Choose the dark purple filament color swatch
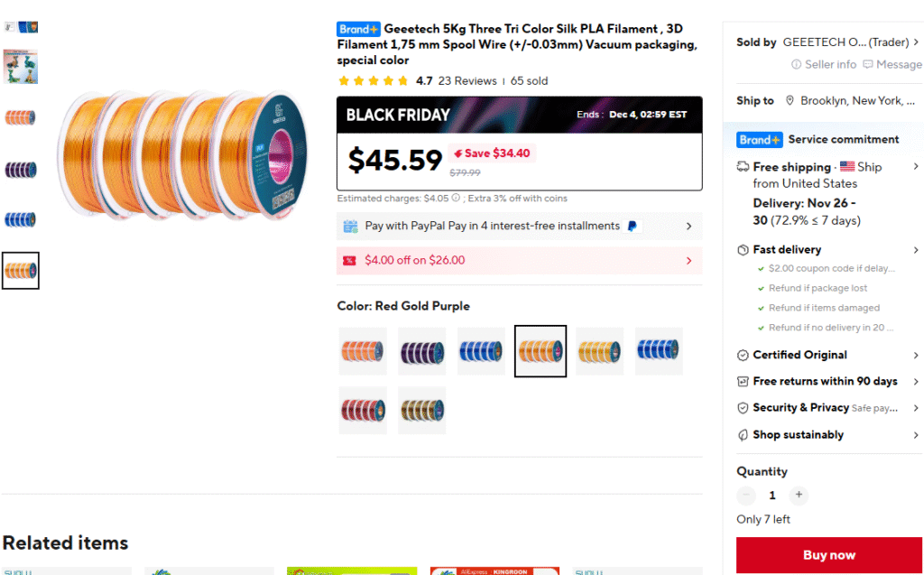 pyautogui.click(x=422, y=351)
